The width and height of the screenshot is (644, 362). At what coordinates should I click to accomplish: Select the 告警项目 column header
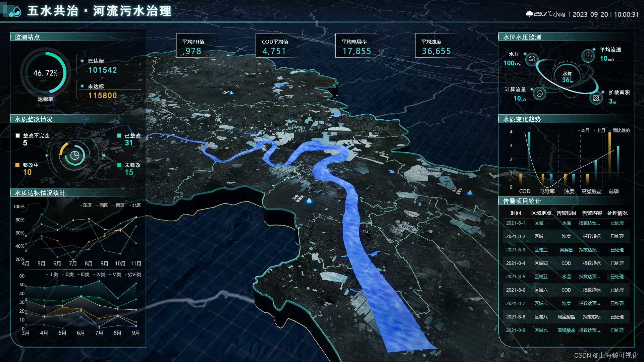click(566, 213)
